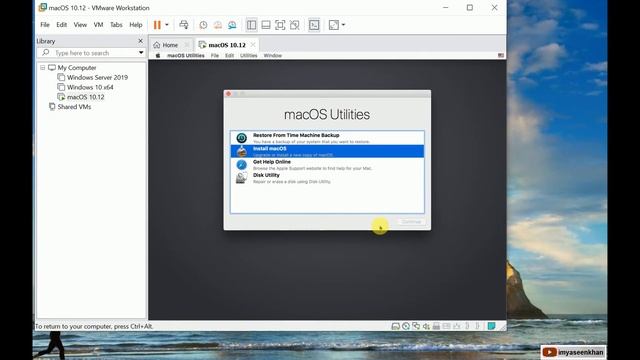Collapse the My Computer tree node

click(42, 67)
